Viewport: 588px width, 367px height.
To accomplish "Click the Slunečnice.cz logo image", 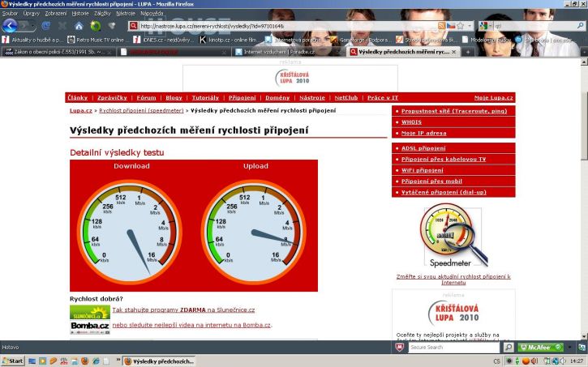I will point(90,313).
